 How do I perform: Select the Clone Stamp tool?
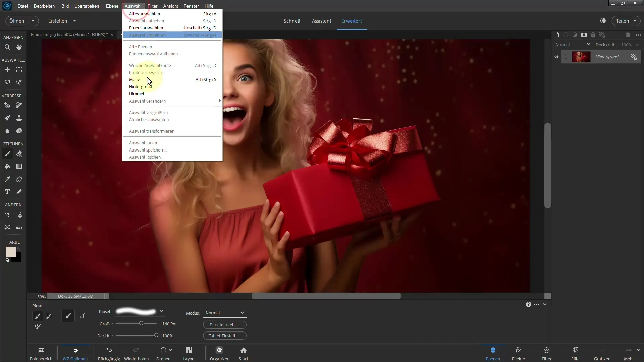pos(19,118)
